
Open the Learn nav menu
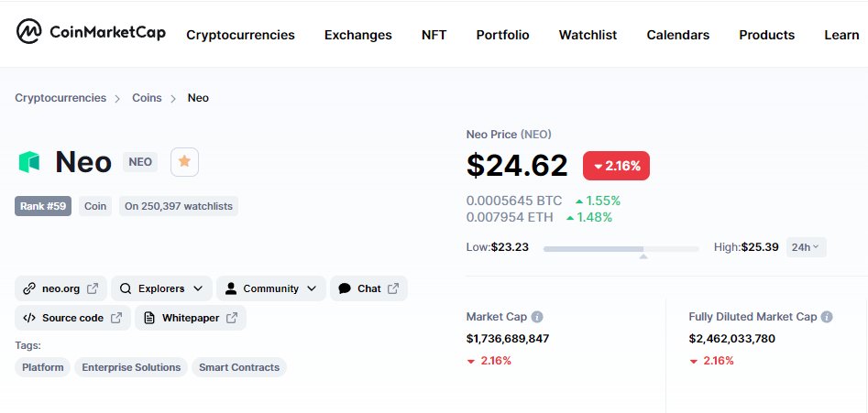pos(841,35)
